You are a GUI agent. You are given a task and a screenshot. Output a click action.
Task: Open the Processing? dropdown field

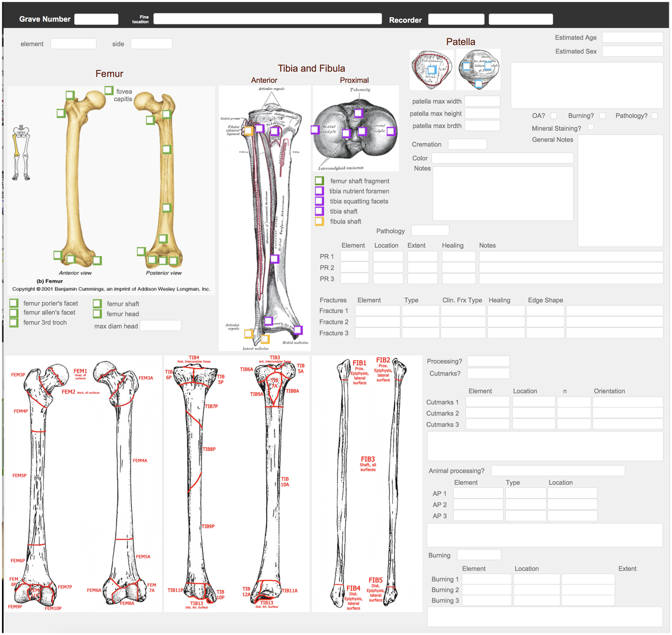[488, 361]
